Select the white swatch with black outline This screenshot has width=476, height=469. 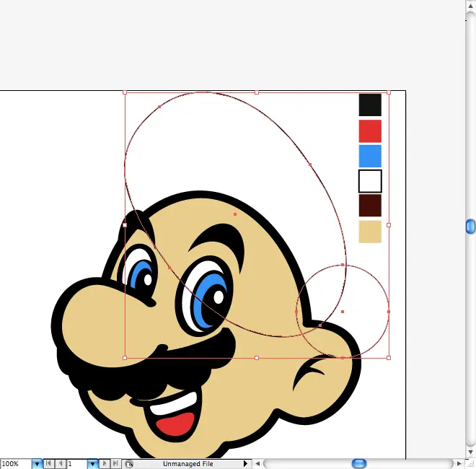(370, 181)
